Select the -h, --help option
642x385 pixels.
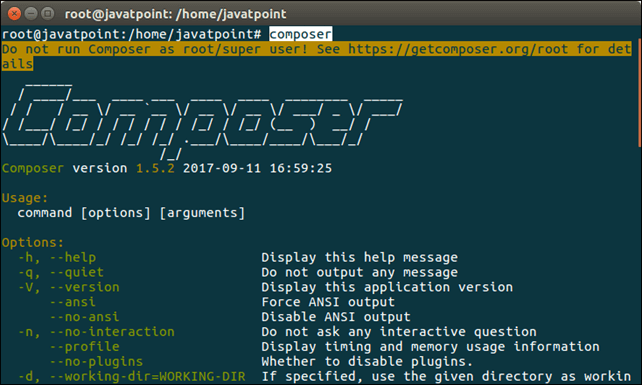click(x=57, y=258)
